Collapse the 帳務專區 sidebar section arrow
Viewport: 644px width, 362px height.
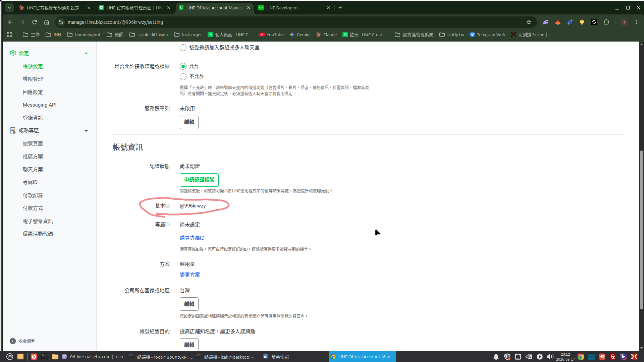86,131
